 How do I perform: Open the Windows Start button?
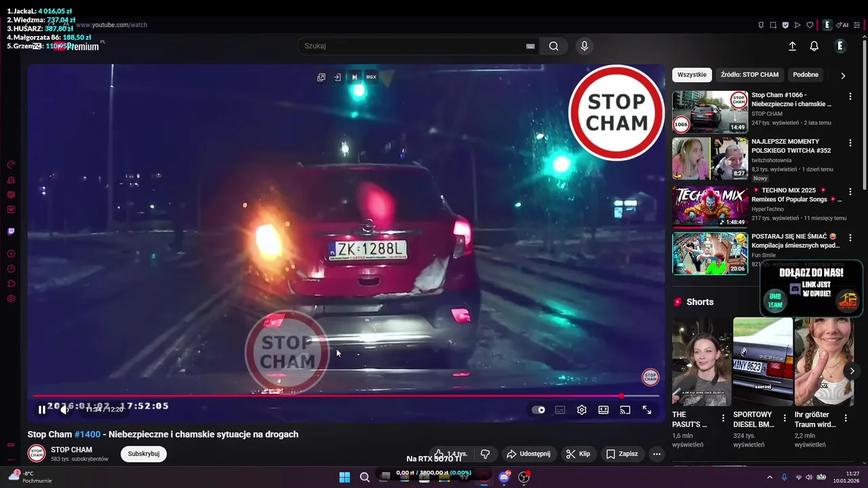[x=344, y=477]
